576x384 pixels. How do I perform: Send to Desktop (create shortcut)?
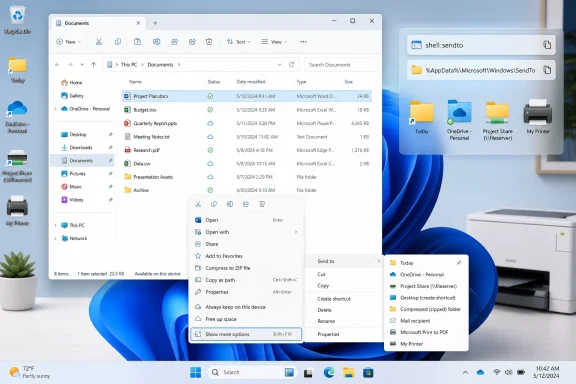[426, 298]
